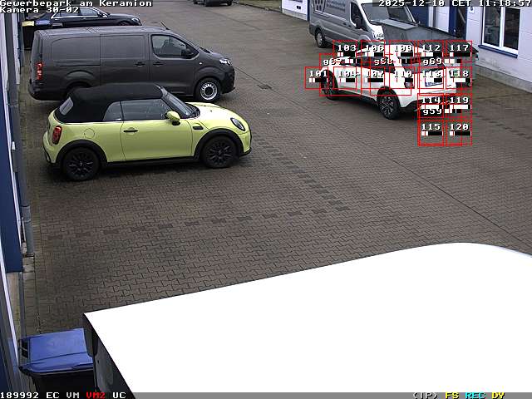Click the (IP) status indicator
Viewport: 532px width, 399px height.
coord(425,395)
